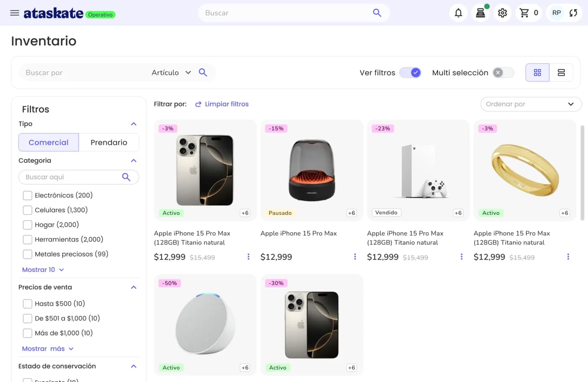Switch to list view layout
This screenshot has width=588, height=382.
click(561, 73)
